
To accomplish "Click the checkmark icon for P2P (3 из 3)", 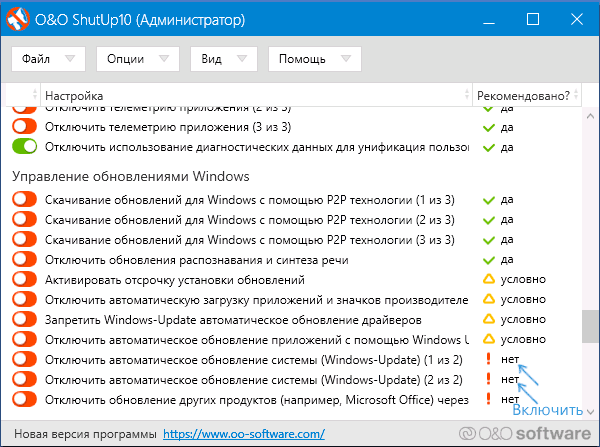I will 489,240.
